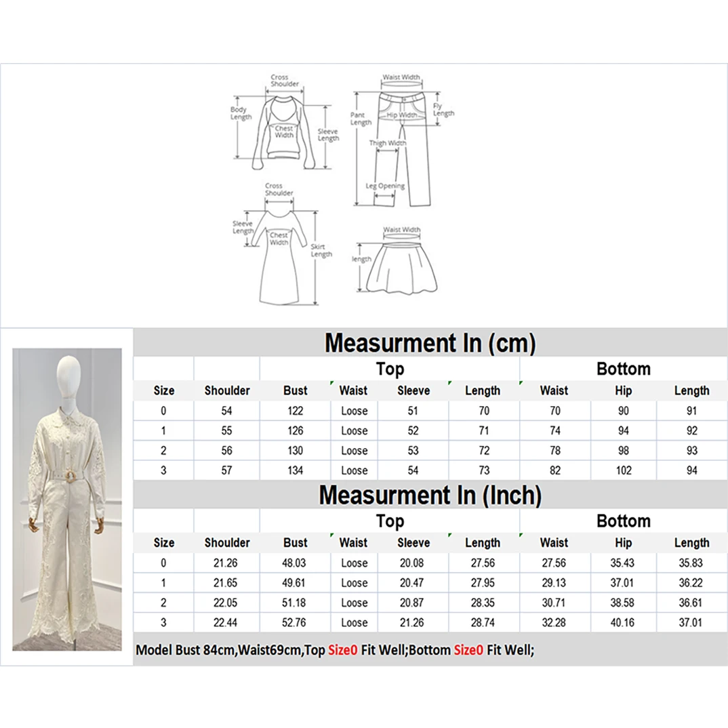
Task: Click the pants measurement diagram
Action: pyautogui.click(x=402, y=141)
